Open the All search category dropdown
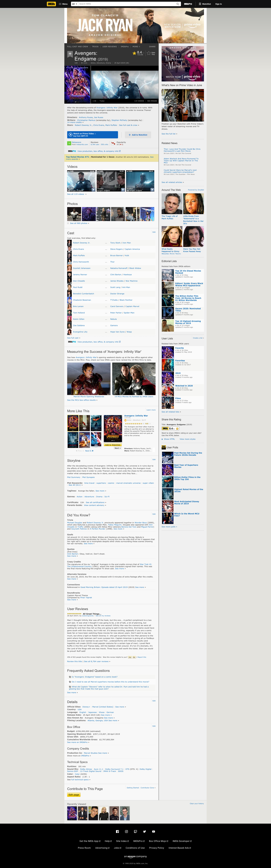 74,4
